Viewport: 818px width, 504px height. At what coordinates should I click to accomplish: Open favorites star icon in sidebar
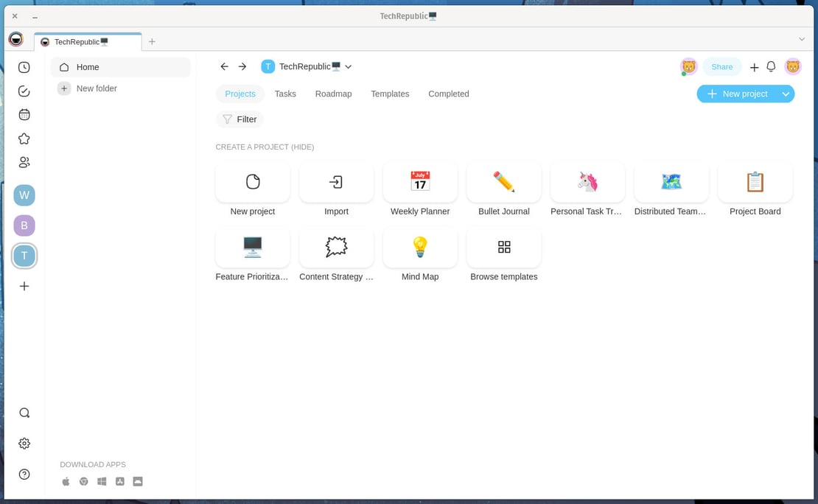click(x=24, y=139)
